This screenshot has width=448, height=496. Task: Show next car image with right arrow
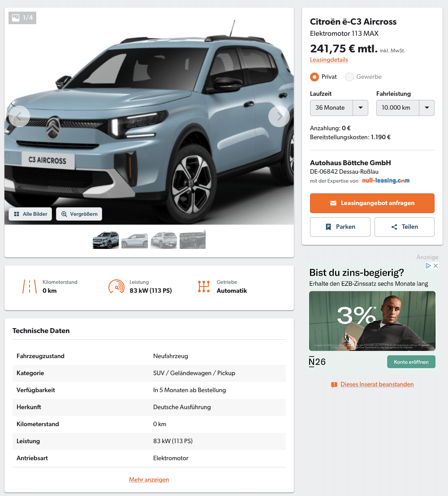[x=279, y=116]
